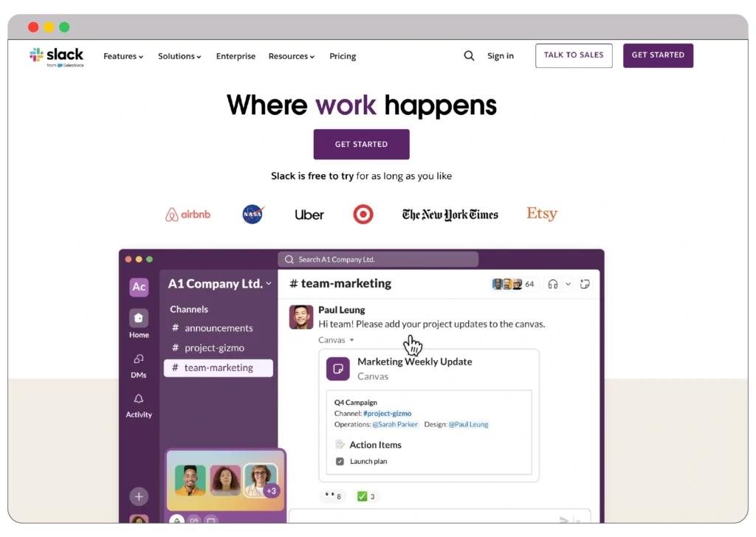Click the Uber logo
The height and width of the screenshot is (537, 756).
click(309, 215)
